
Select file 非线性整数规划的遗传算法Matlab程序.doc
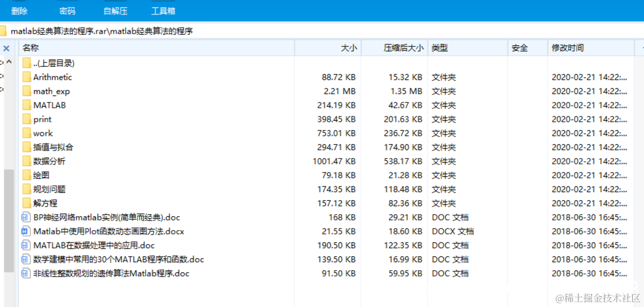(111, 273)
